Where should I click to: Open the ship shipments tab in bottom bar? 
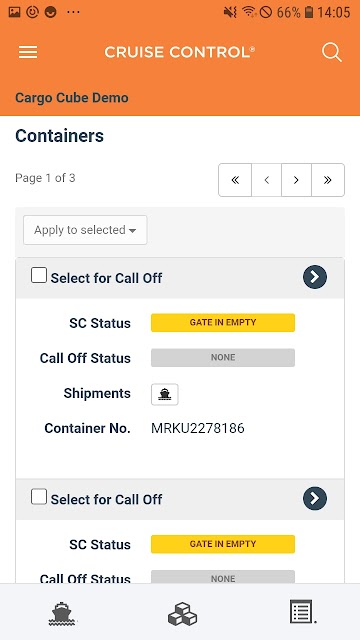(x=62, y=613)
